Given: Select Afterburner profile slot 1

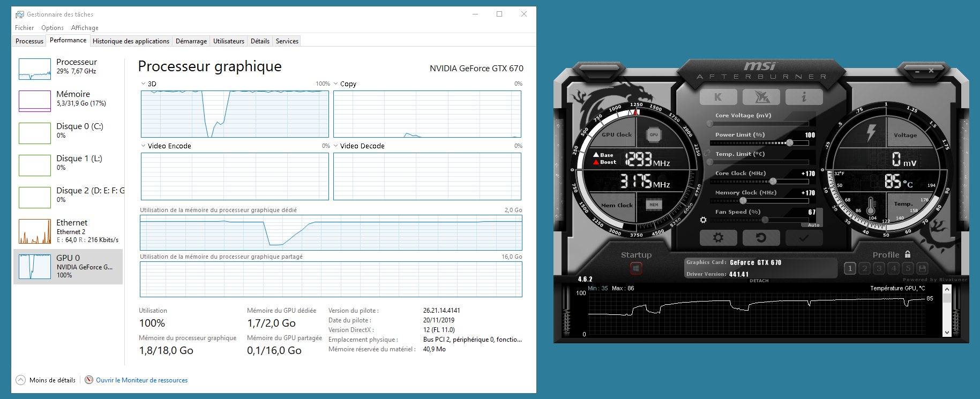Looking at the screenshot, I should pos(850,268).
